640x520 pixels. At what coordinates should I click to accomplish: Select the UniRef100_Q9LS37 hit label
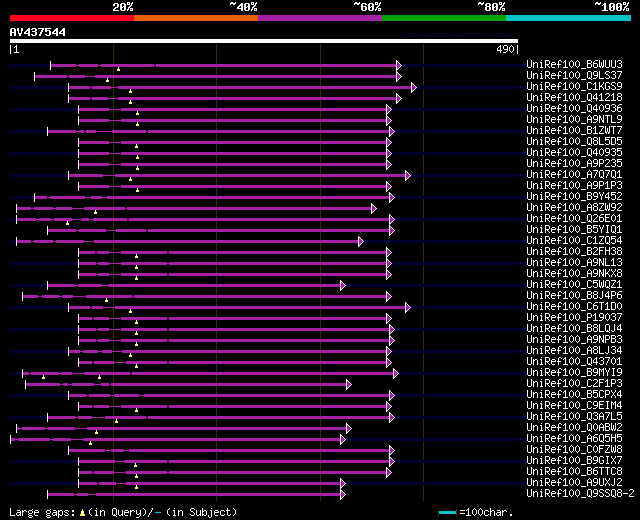pyautogui.click(x=574, y=76)
